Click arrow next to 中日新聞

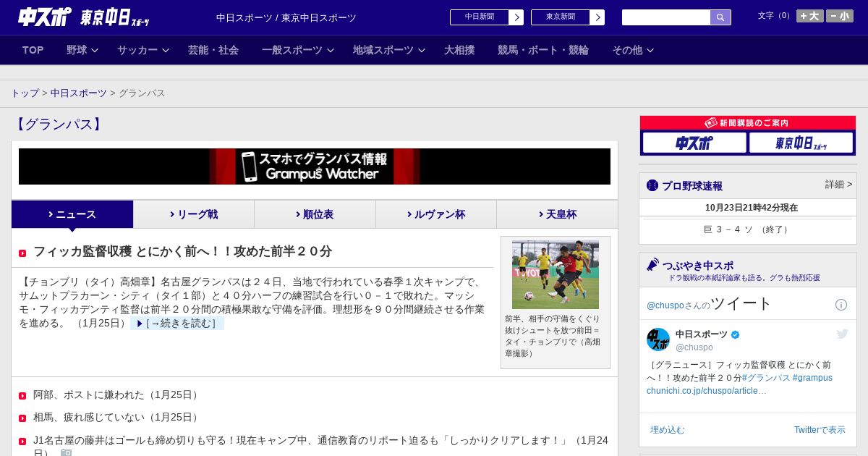pyautogui.click(x=516, y=17)
